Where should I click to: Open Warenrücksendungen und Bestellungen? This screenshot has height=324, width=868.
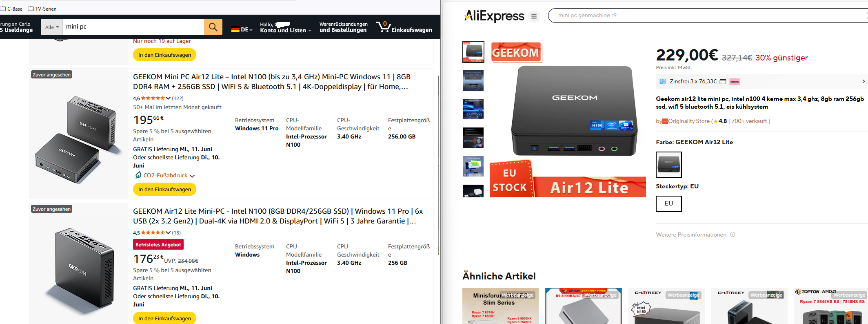(343, 27)
